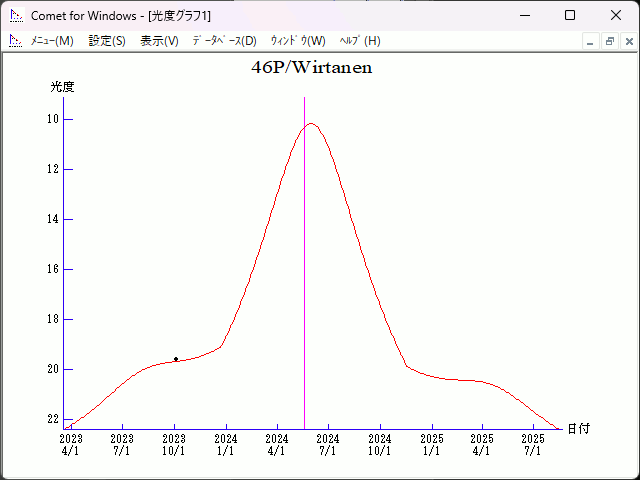Image resolution: width=640 pixels, height=480 pixels.
Task: Close the 光度グラフ1 child window
Action: click(x=629, y=42)
